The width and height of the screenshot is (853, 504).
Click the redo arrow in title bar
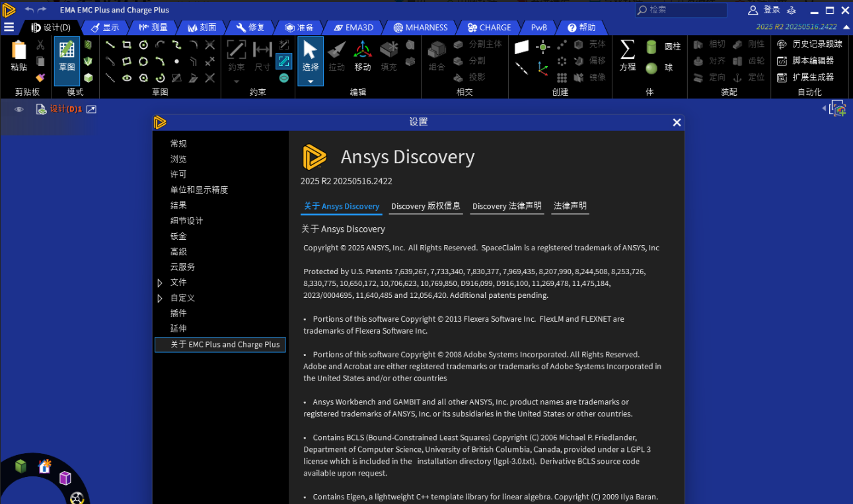coord(42,9)
